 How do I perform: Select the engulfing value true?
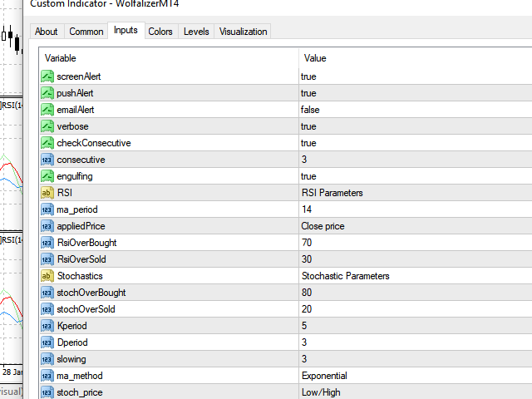[308, 176]
